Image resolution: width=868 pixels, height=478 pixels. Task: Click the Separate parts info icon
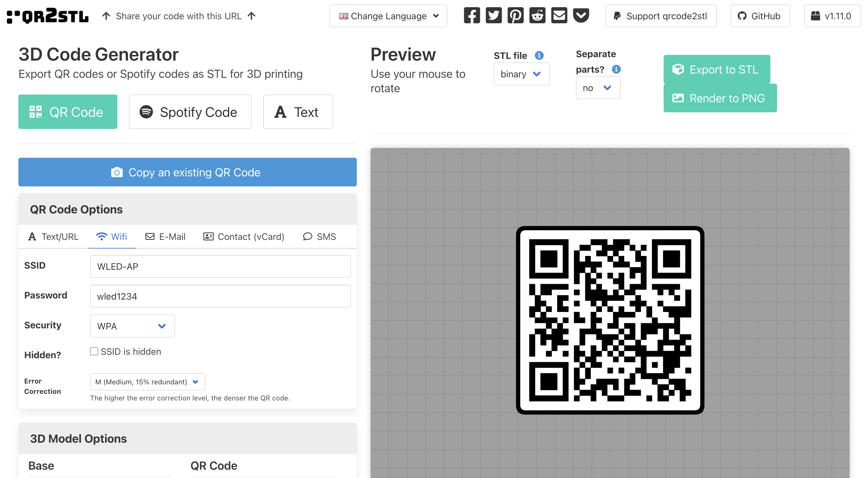pos(616,69)
